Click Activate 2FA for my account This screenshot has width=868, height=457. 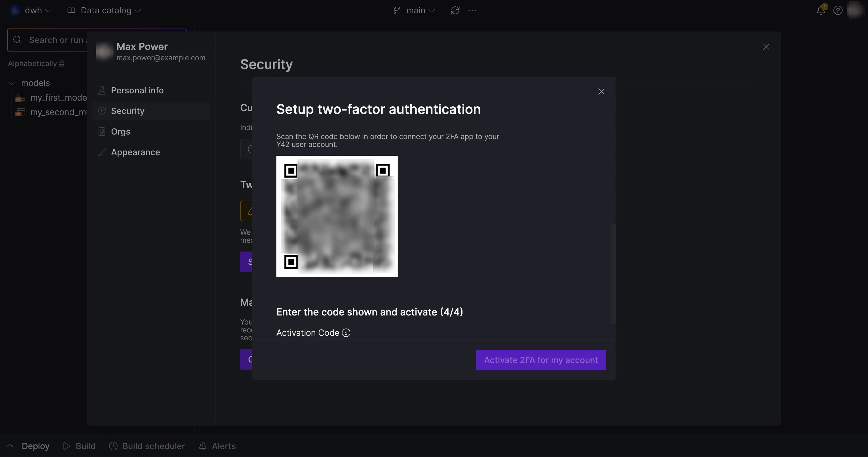541,360
